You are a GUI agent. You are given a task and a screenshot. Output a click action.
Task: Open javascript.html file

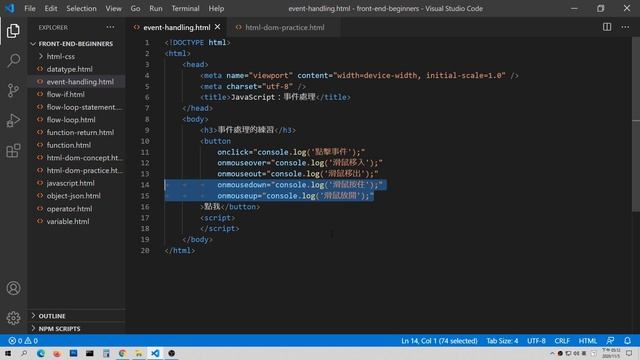pyautogui.click(x=70, y=183)
